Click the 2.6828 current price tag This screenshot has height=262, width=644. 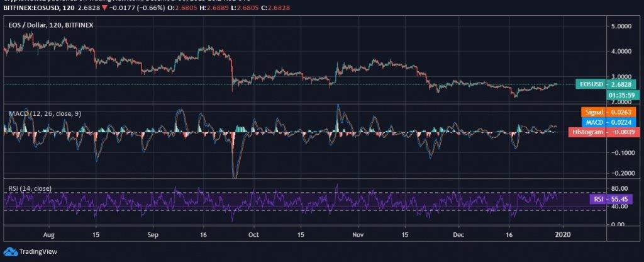[x=623, y=84]
